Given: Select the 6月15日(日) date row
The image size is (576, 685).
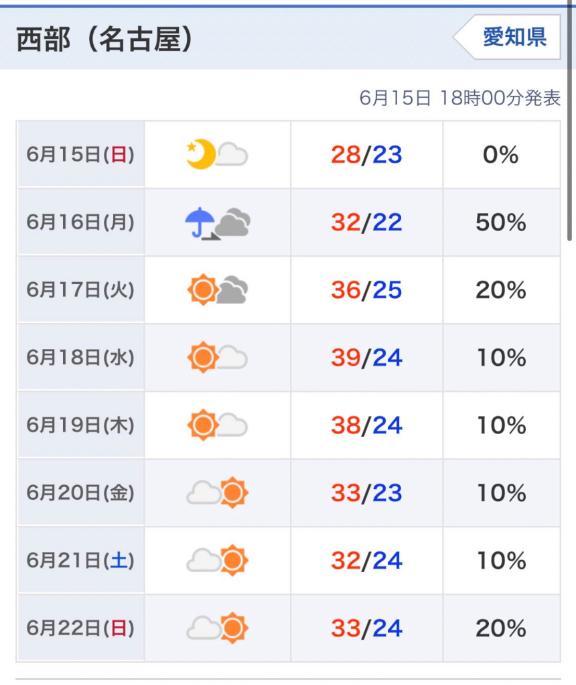Looking at the screenshot, I should tap(288, 154).
